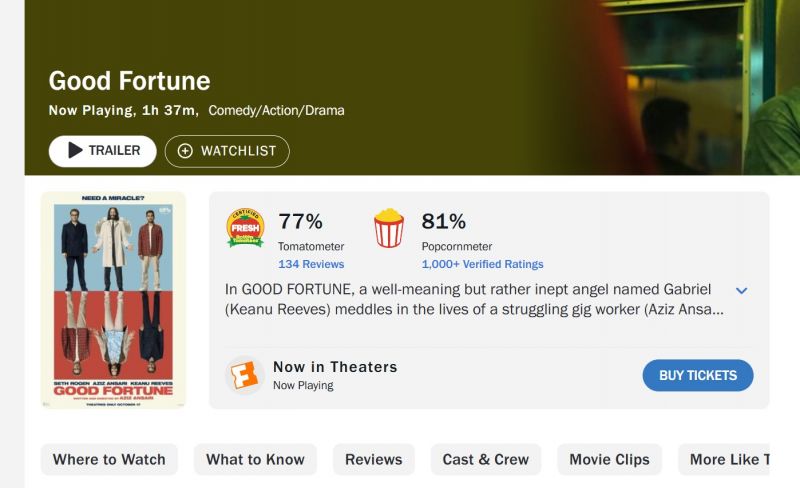Image resolution: width=800 pixels, height=488 pixels.
Task: Go to the What to Know section
Action: (x=255, y=460)
